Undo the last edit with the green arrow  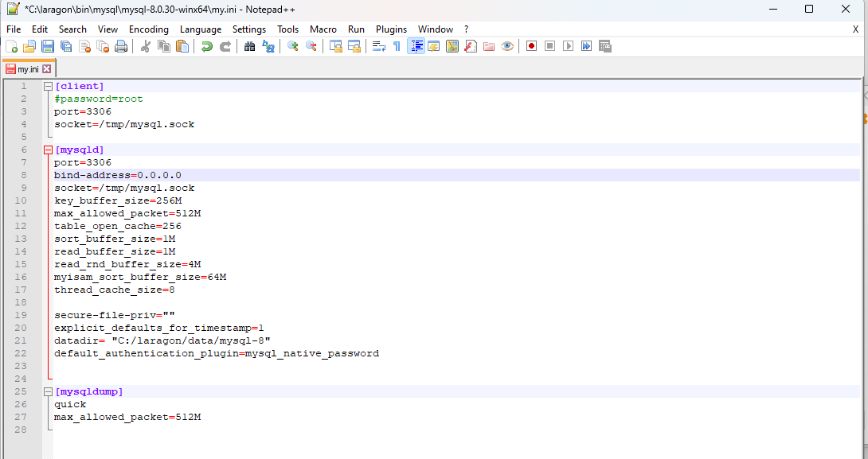[x=207, y=46]
